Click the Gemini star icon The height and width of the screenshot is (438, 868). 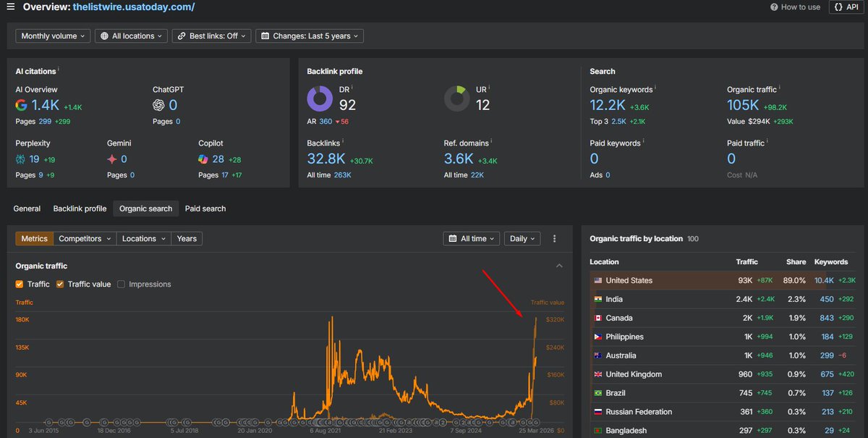(112, 159)
